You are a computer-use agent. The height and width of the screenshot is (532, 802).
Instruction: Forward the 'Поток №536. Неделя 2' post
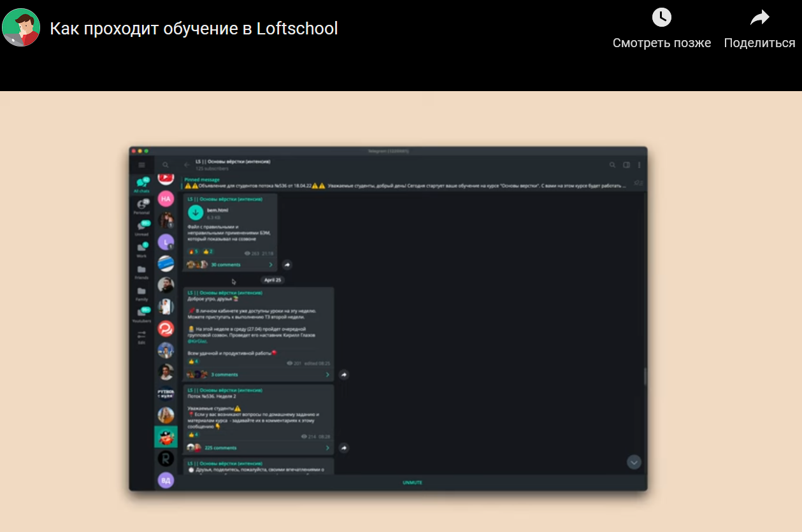click(343, 448)
